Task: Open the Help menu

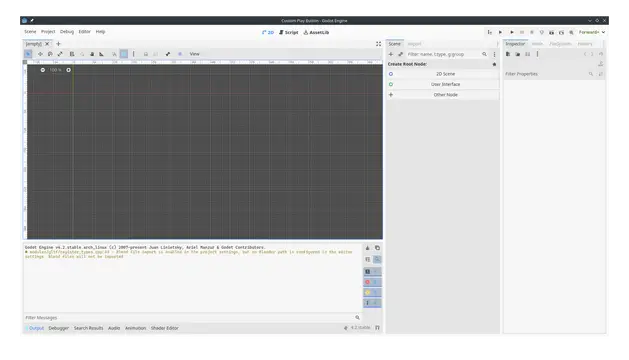Action: tap(100, 32)
